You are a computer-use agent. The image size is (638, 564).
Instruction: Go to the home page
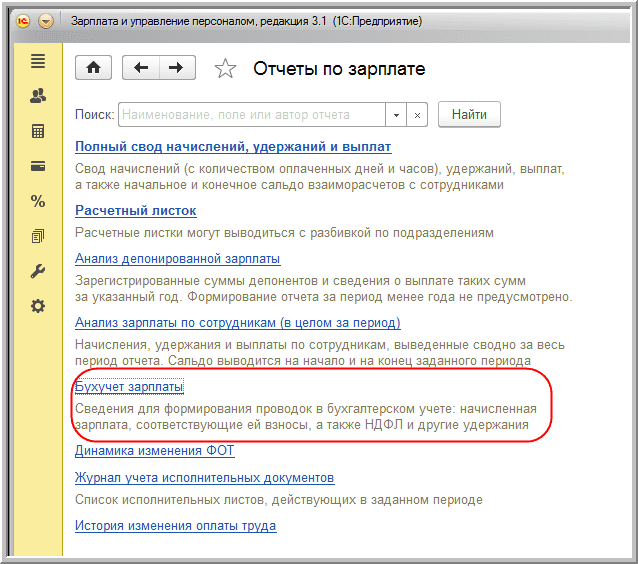coord(94,68)
